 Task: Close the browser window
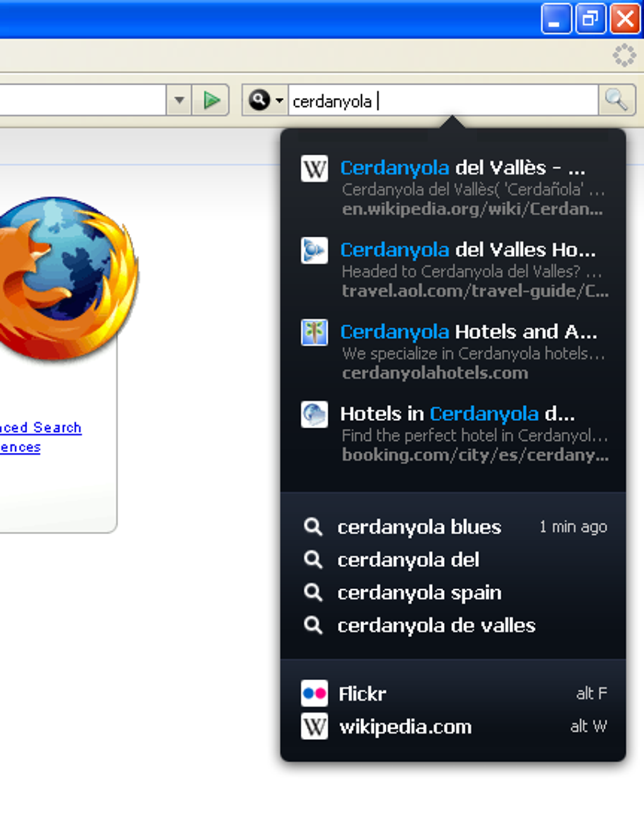point(625,18)
